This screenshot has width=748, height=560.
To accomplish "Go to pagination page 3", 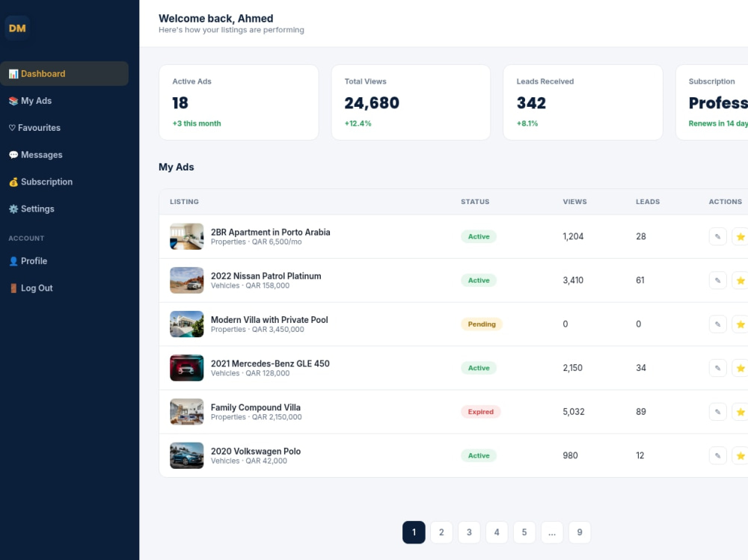I will 469,532.
